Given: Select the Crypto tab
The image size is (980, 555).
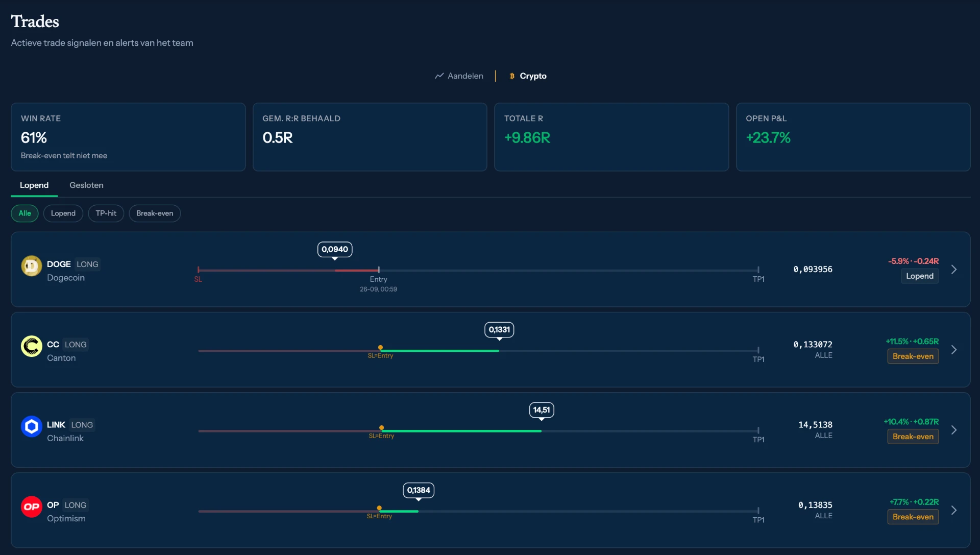Looking at the screenshot, I should [x=528, y=76].
